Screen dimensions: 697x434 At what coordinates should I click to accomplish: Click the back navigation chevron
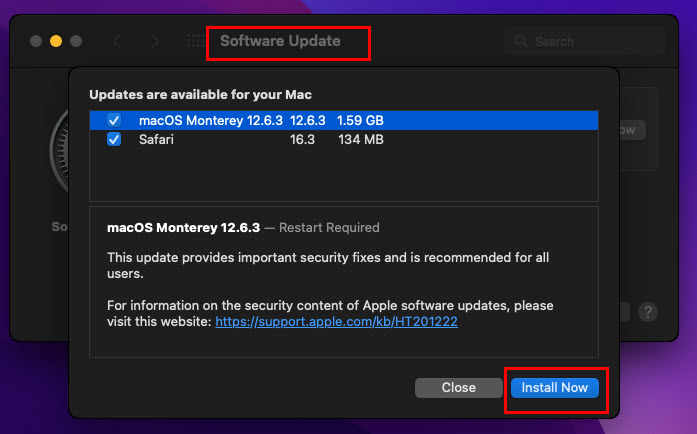click(x=117, y=41)
